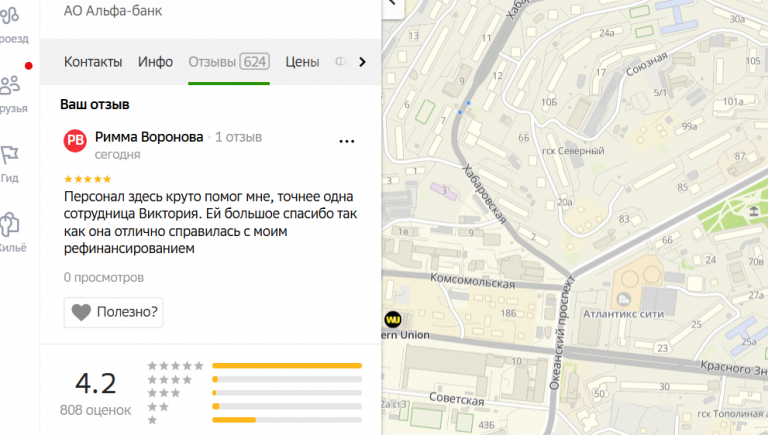This screenshot has width=768, height=435.
Task: Select the Отзывы 624 tab
Action: coord(229,62)
